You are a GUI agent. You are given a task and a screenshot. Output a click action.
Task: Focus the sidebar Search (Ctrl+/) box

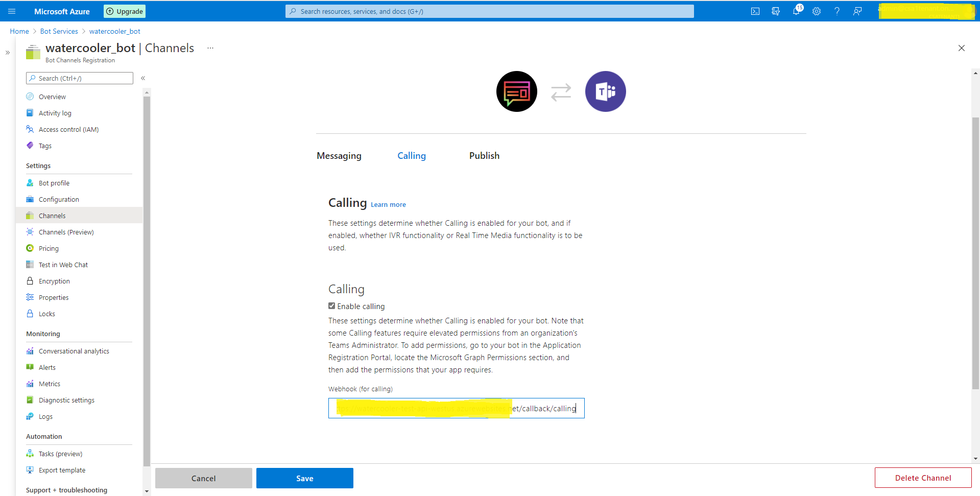80,78
